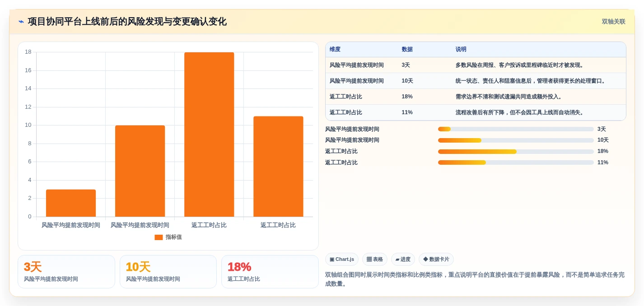Click the 双轴关联 badge in the header
Viewport: 644px width, 306px height.
tap(613, 22)
